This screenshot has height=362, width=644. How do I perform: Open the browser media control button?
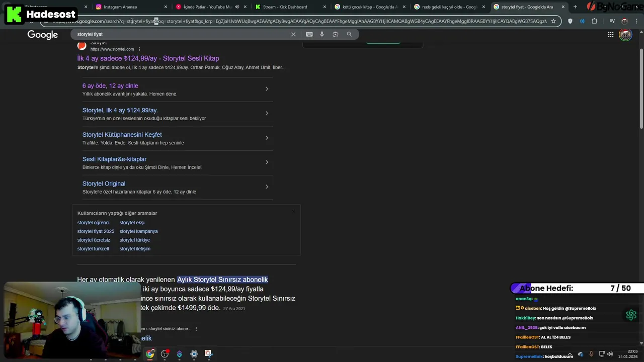point(612,21)
